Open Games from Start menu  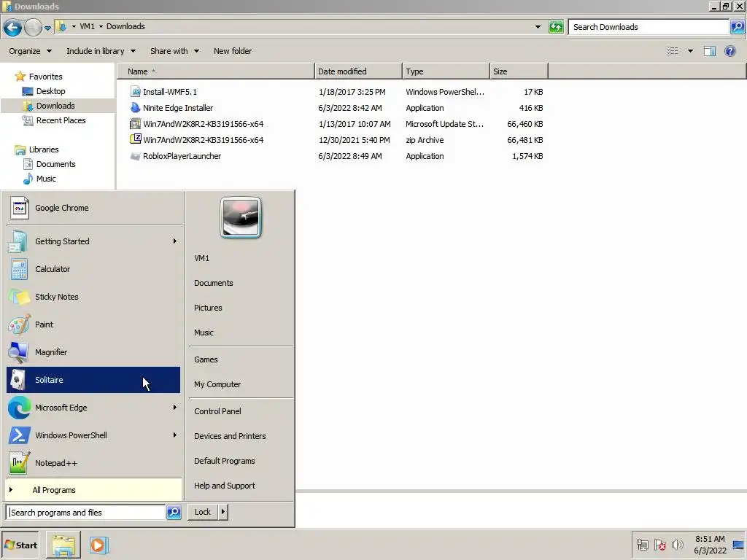pyautogui.click(x=206, y=359)
